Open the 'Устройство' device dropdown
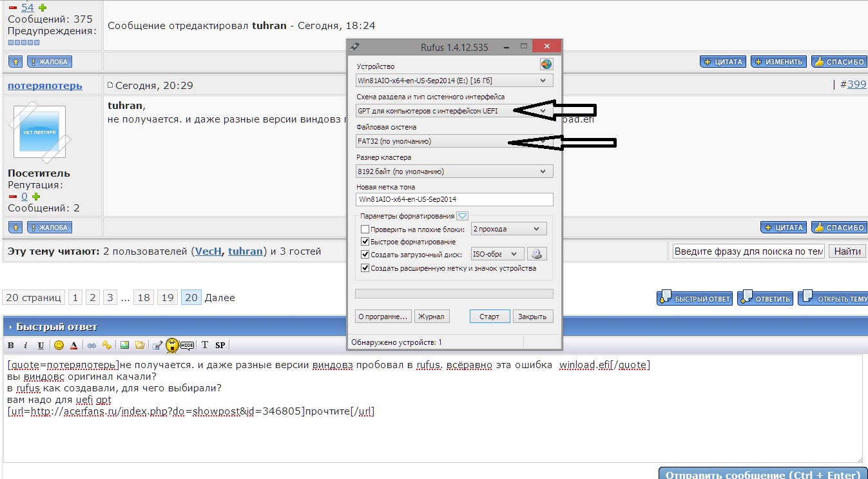The width and height of the screenshot is (868, 479). 454,81
